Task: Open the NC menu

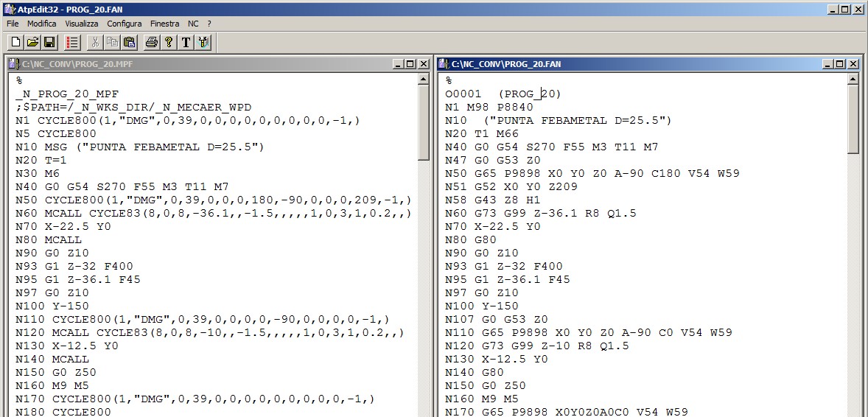Action: click(192, 24)
